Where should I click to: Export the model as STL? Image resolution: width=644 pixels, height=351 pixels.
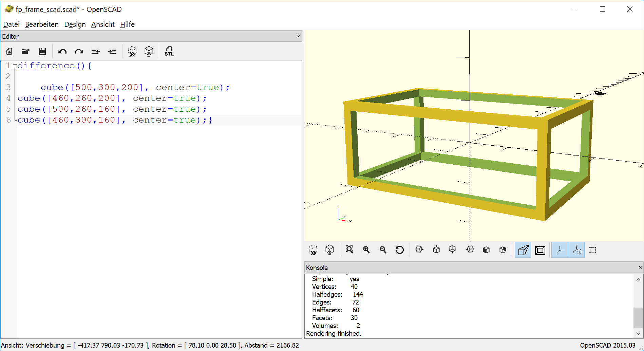pyautogui.click(x=169, y=51)
